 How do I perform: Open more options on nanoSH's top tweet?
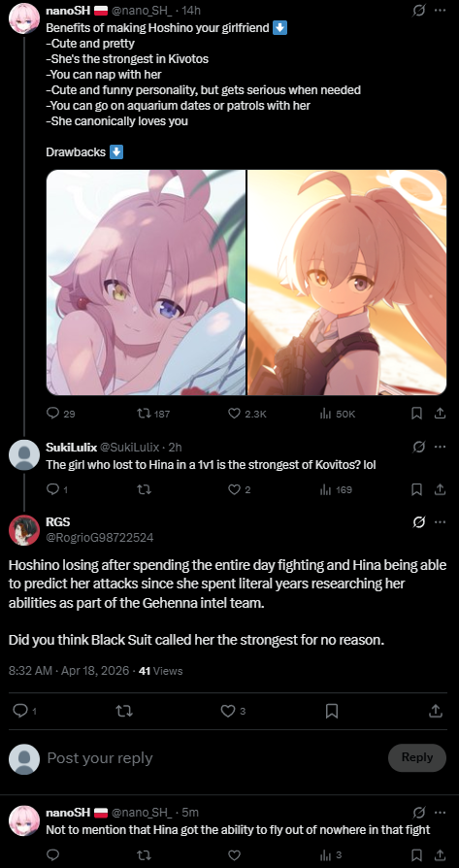tap(441, 10)
